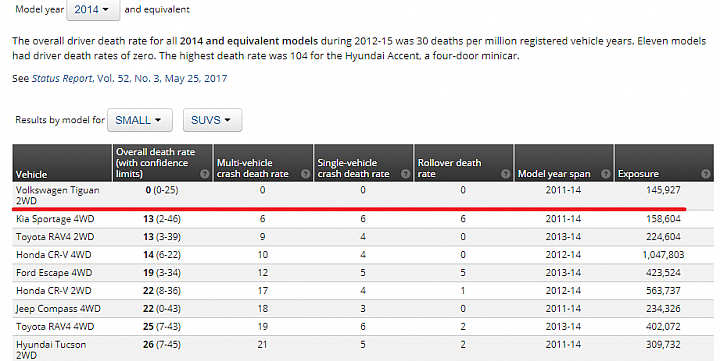Click exposure value 224,604
Image resolution: width=720 pixels, height=361 pixels.
pos(663,237)
